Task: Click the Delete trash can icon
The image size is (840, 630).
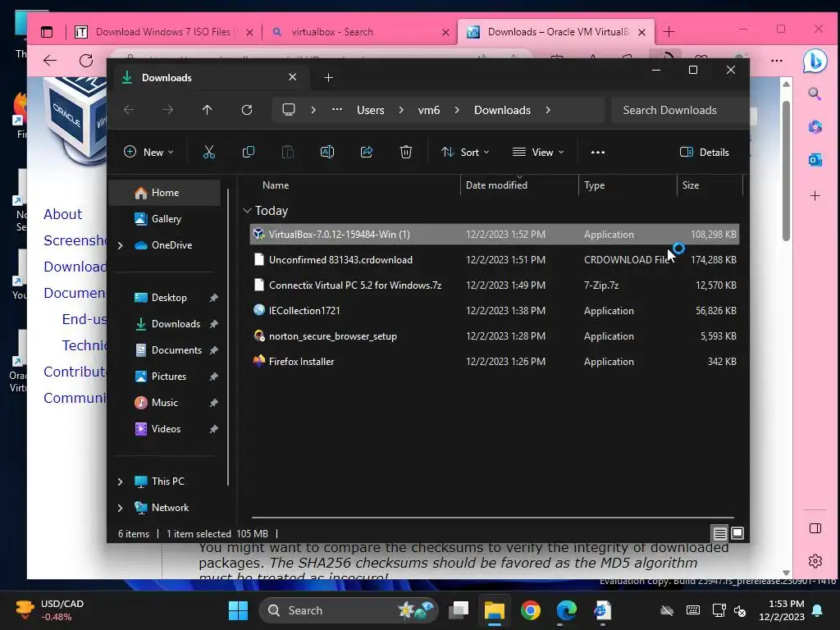Action: pos(406,152)
